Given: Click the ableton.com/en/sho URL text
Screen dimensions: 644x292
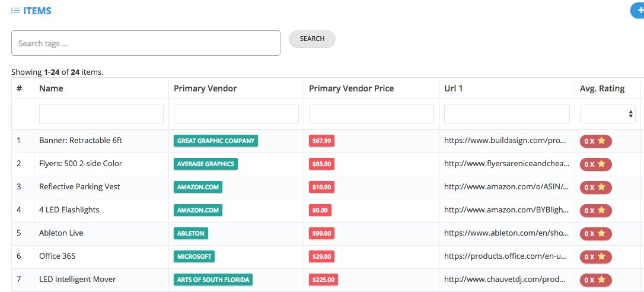Looking at the screenshot, I should (x=507, y=233).
